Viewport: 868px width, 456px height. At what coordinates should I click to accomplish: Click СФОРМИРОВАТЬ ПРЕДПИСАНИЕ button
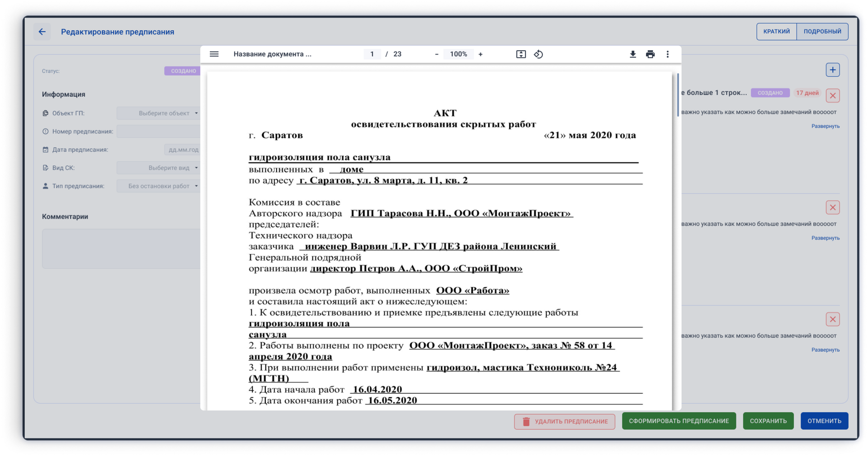coord(679,421)
